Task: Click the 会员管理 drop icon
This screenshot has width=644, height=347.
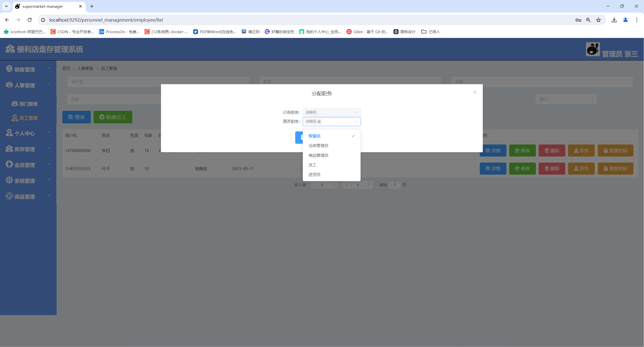Action: click(9, 164)
